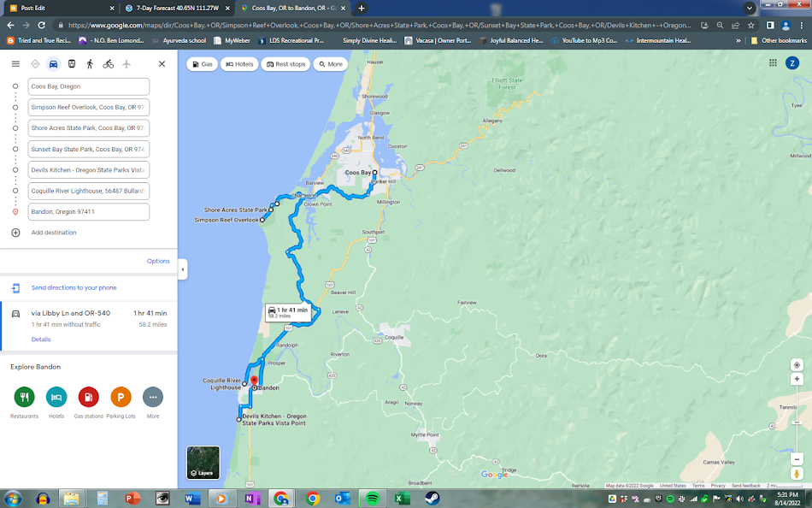Open the Other bookmarks folder
The width and height of the screenshot is (812, 508).
pos(779,40)
